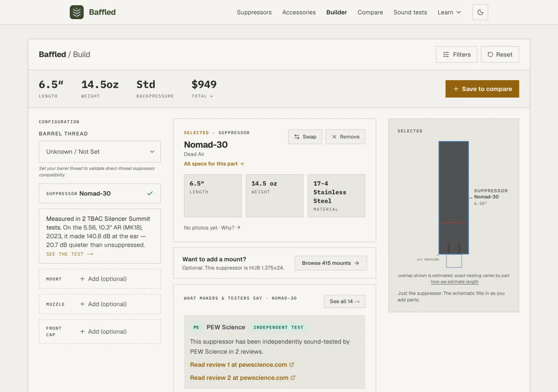This screenshot has width=558, height=392.
Task: Reset the current build
Action: [x=500, y=54]
